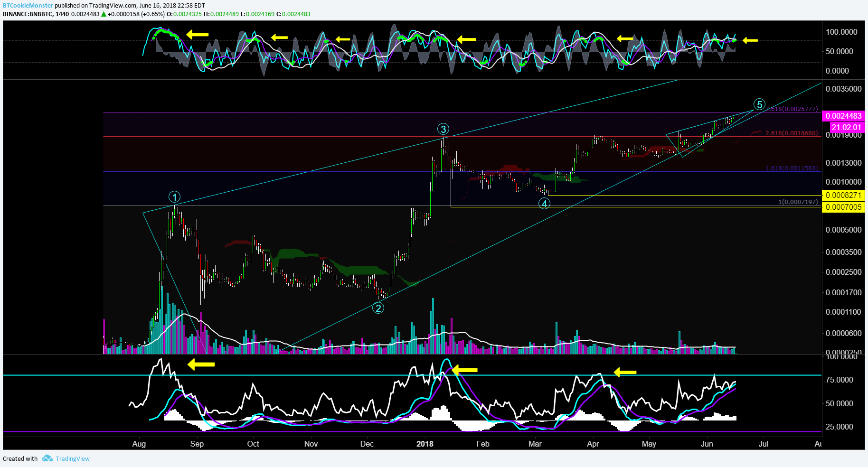Click 0.0001100 on the price axis
Screen dimensions: 868x467
tap(844, 312)
